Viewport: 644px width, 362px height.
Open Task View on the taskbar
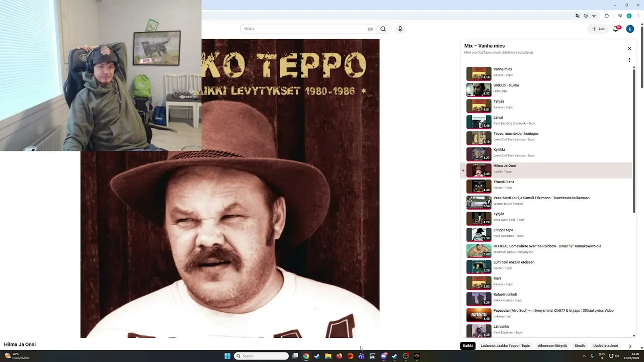[295, 356]
